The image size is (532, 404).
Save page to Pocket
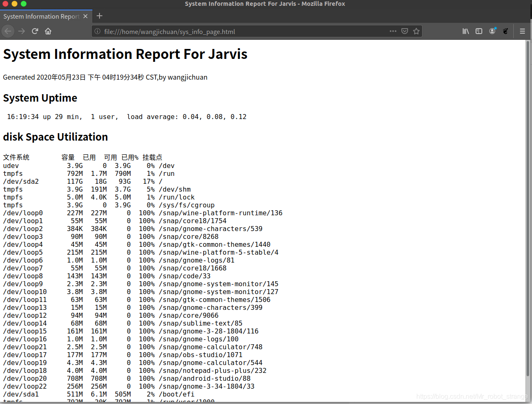tap(405, 31)
